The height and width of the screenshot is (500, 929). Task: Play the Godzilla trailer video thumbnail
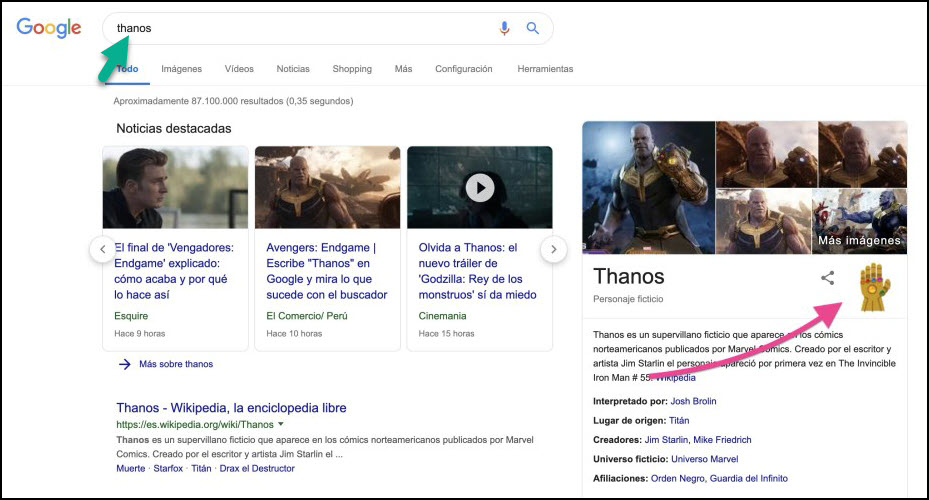tap(480, 187)
